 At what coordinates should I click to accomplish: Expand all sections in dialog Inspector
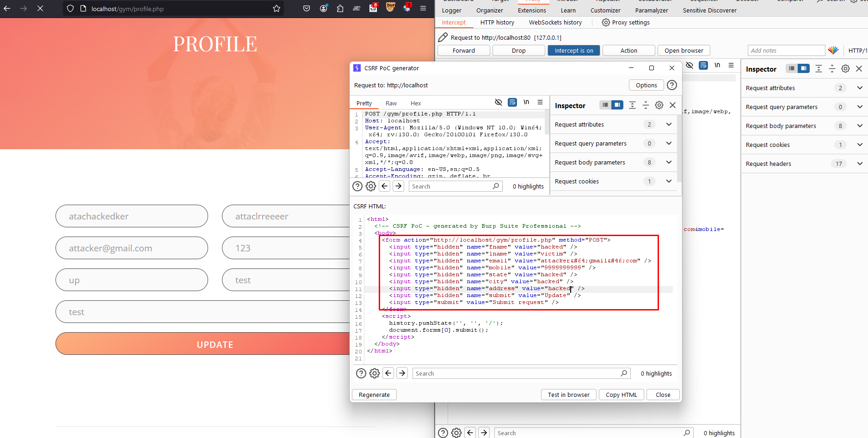coord(632,105)
